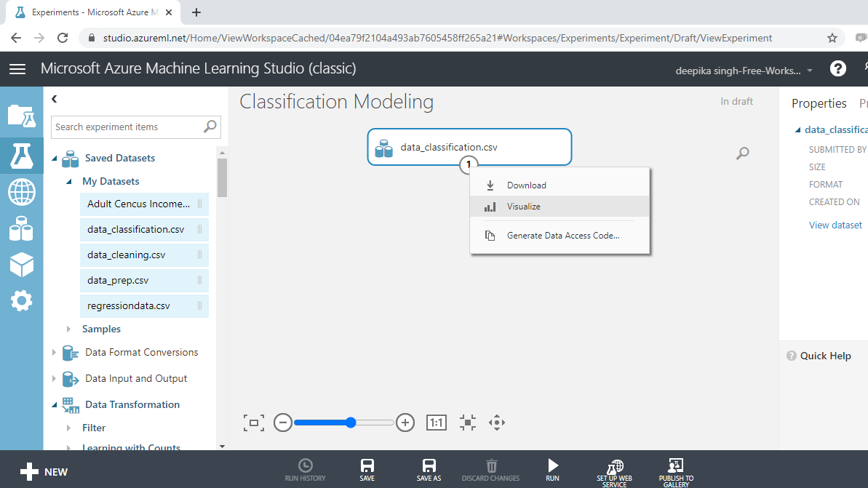Open Trained Models cube icon in sidebar
This screenshot has width=868, height=488.
(x=22, y=265)
